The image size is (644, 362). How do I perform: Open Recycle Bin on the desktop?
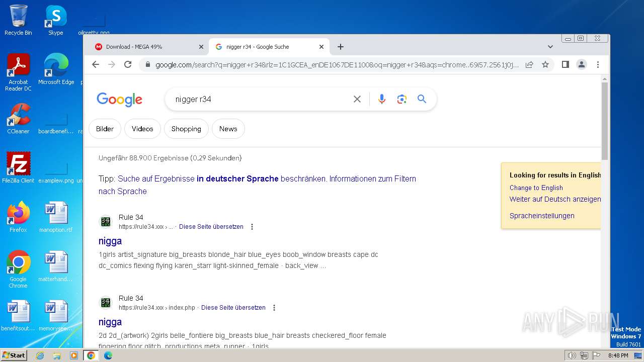[x=18, y=20]
